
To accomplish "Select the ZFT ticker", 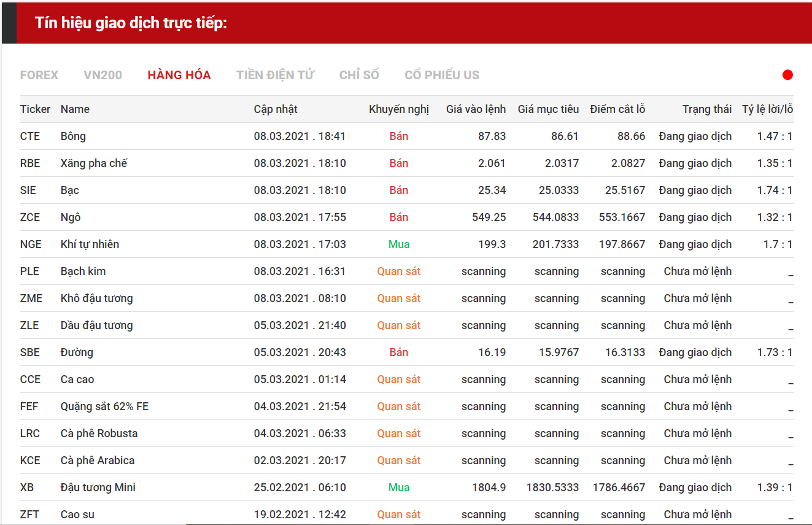I will [x=29, y=515].
